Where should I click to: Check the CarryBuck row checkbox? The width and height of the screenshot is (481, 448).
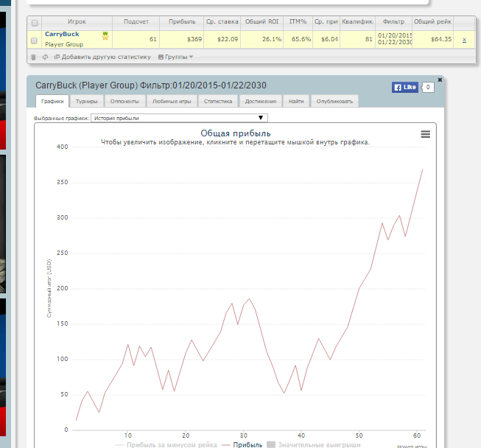coord(34,41)
